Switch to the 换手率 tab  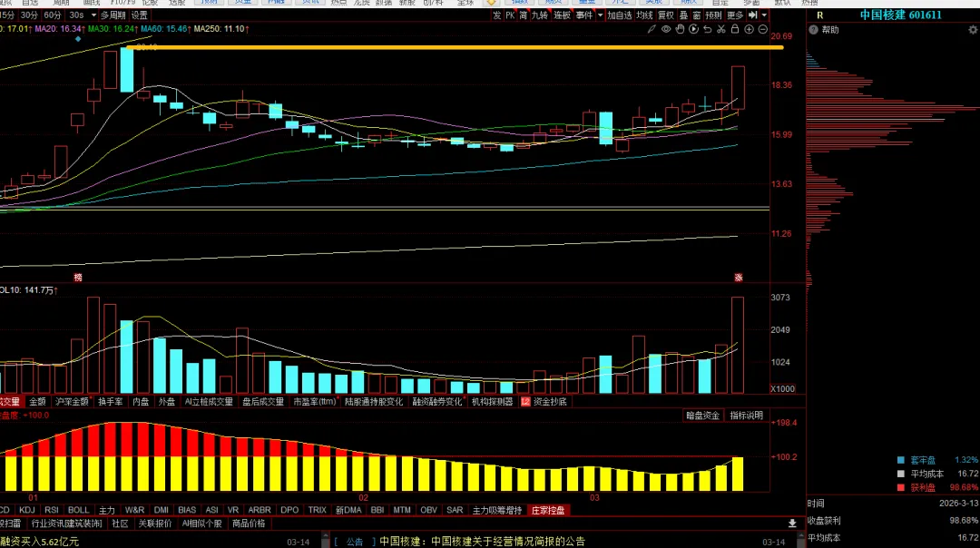tap(111, 402)
